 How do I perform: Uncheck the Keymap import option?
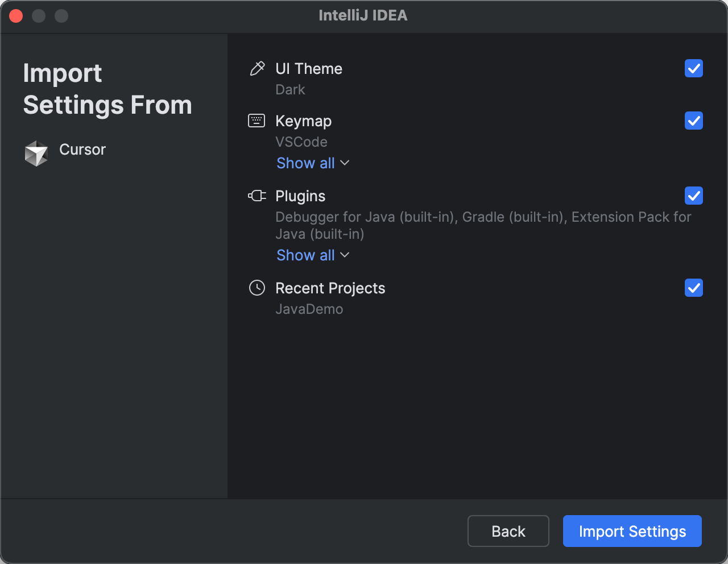[x=693, y=121]
